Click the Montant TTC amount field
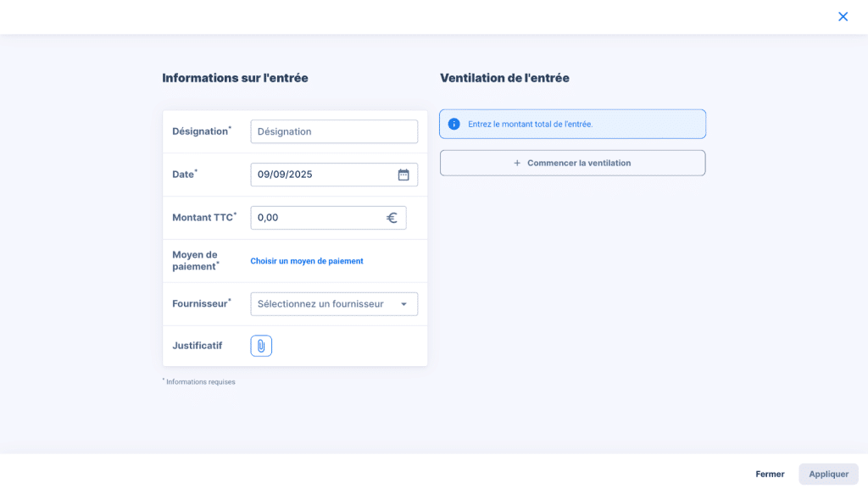Viewport: 868px width, 494px height. (x=318, y=218)
